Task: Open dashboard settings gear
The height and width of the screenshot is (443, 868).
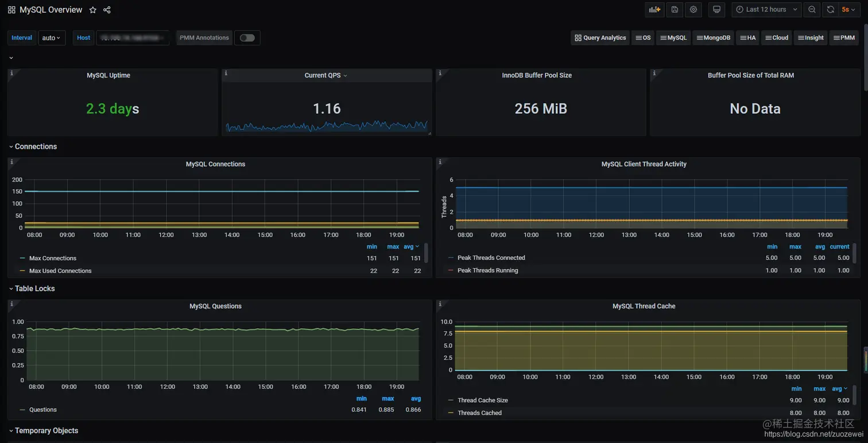Action: point(693,9)
